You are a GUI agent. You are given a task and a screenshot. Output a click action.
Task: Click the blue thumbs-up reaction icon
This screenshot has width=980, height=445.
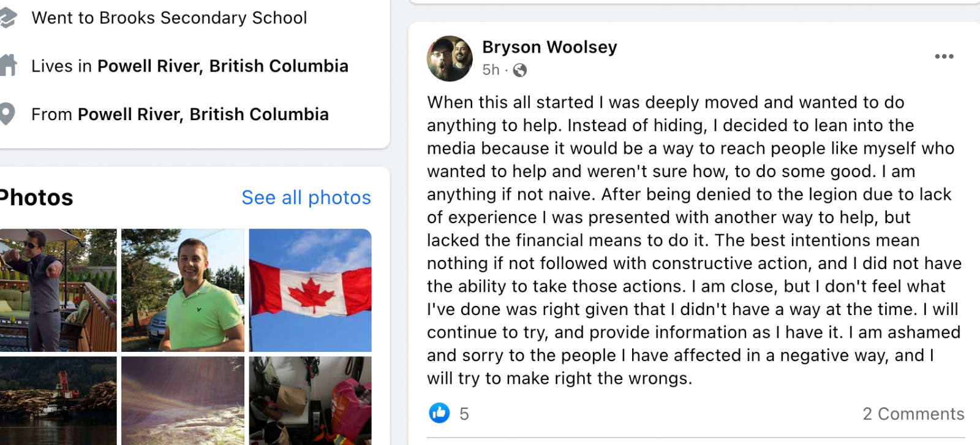pyautogui.click(x=440, y=413)
